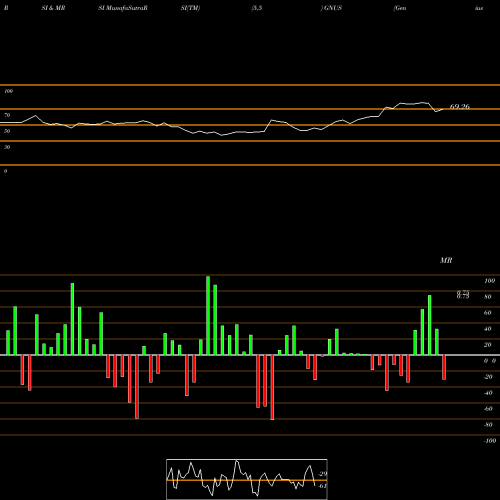
Task: Click the last red MR bar at right
Action: [x=444, y=367]
